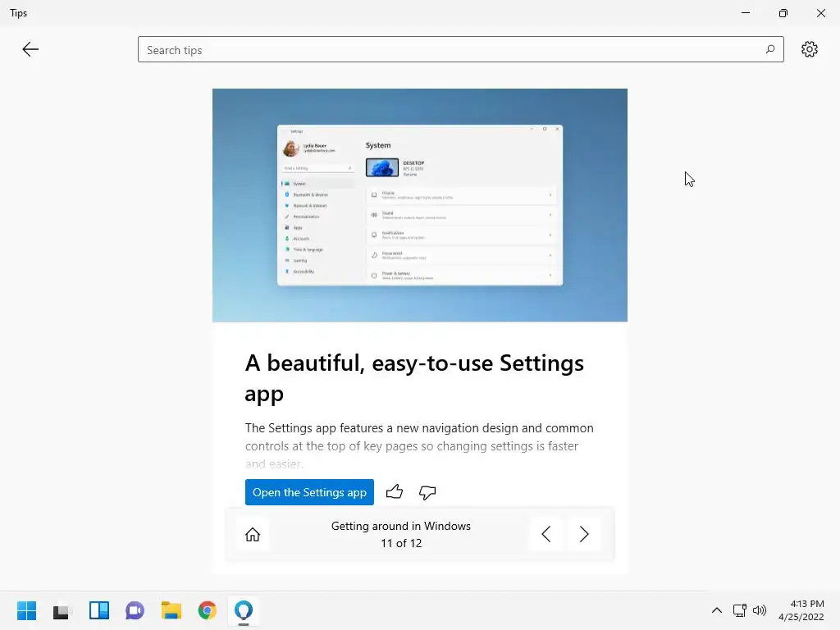Open Tips settings gear icon
840x630 pixels.
click(809, 49)
